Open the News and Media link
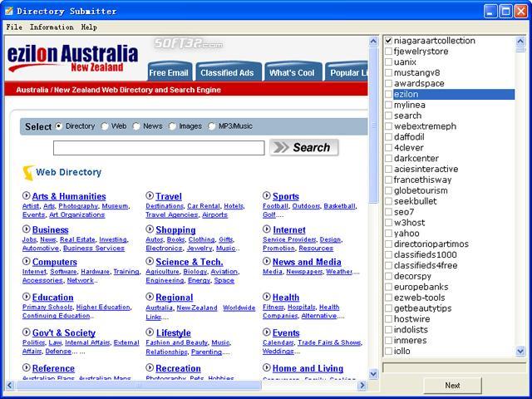 click(307, 262)
